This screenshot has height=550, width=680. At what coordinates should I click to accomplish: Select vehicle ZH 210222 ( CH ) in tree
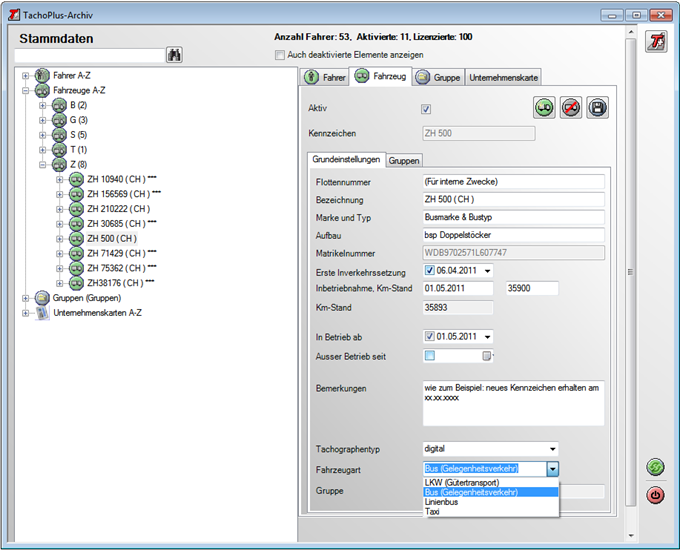118,209
